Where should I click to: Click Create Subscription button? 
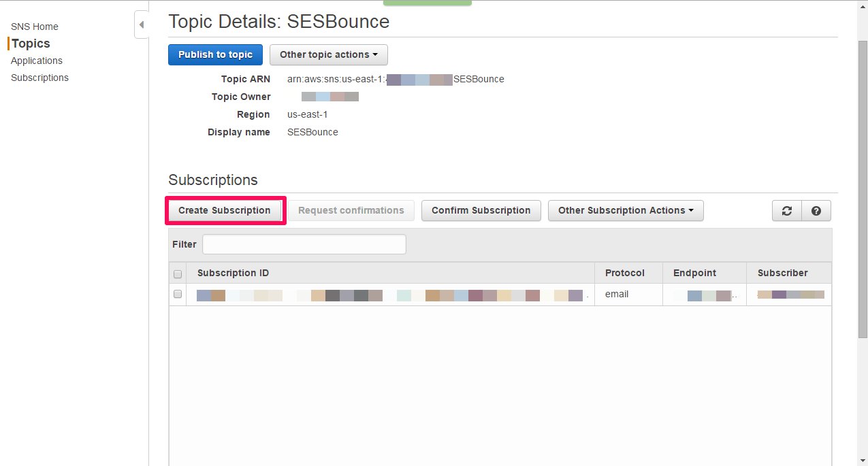pos(225,211)
